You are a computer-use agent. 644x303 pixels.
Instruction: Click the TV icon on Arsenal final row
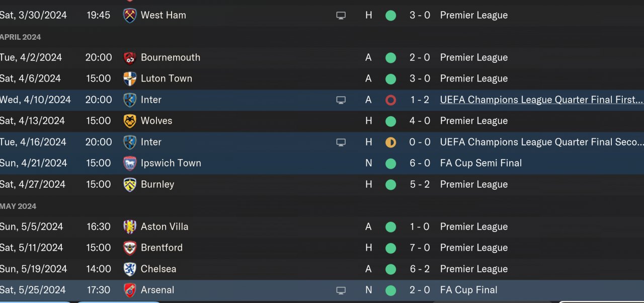341,290
